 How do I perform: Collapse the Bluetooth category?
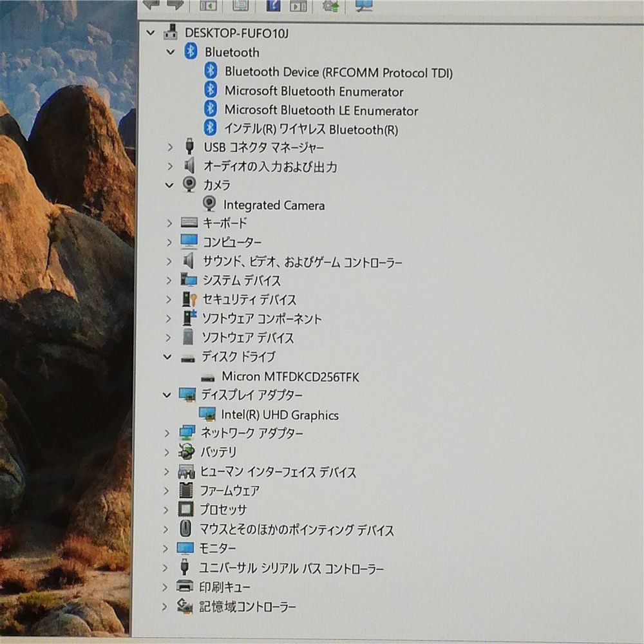click(171, 52)
